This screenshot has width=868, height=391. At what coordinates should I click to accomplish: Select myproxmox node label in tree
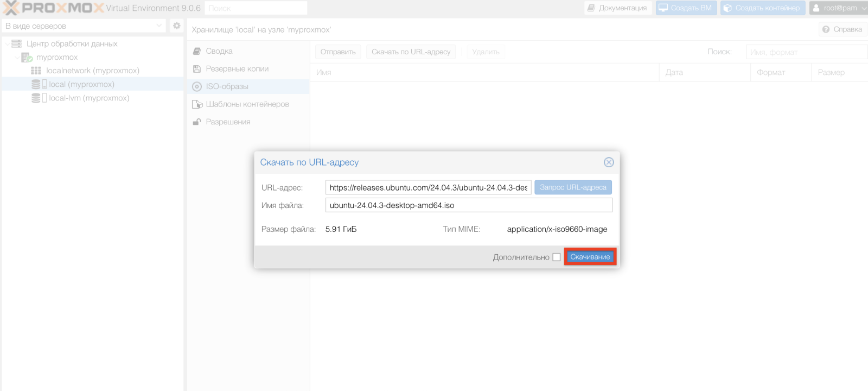(x=57, y=57)
